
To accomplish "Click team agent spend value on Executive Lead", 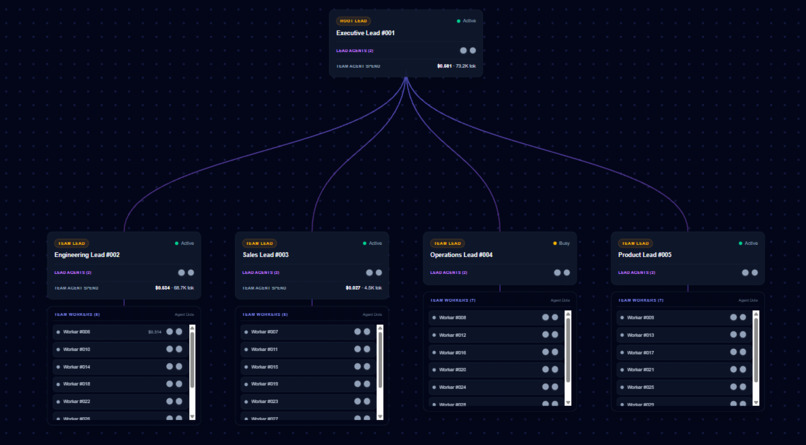I will pyautogui.click(x=456, y=66).
